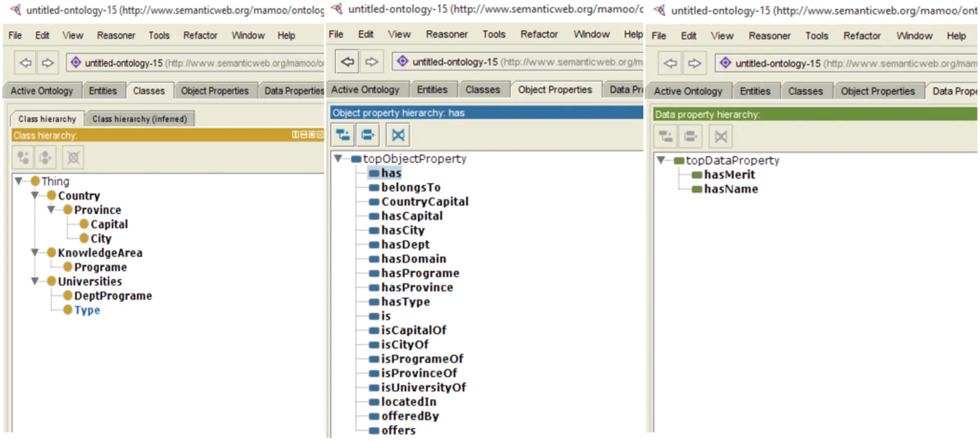Image resolution: width=980 pixels, height=441 pixels.
Task: Select the Programe class
Action: point(101,267)
